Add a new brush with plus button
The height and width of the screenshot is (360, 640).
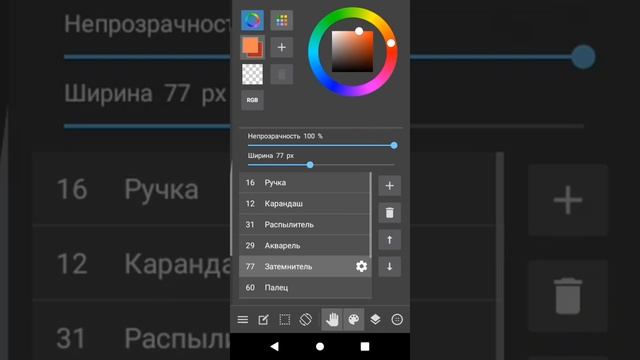pos(389,186)
